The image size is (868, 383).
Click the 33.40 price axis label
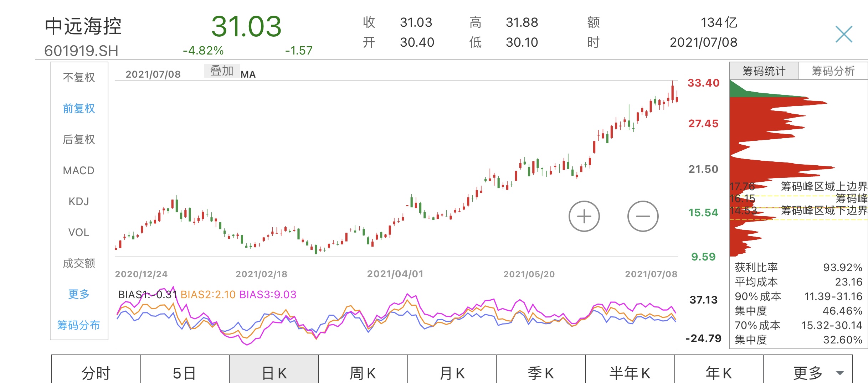(x=704, y=83)
